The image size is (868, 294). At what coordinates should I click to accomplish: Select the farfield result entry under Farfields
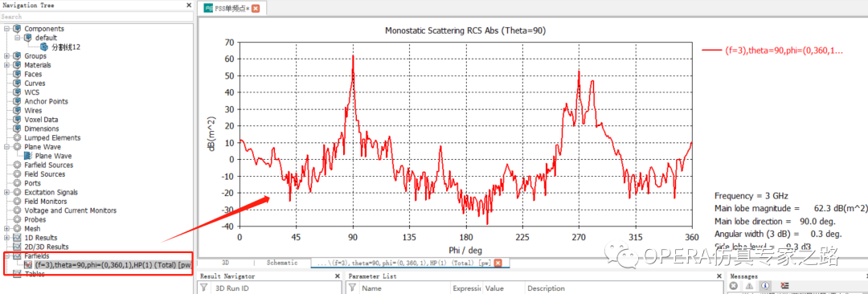pyautogui.click(x=109, y=264)
